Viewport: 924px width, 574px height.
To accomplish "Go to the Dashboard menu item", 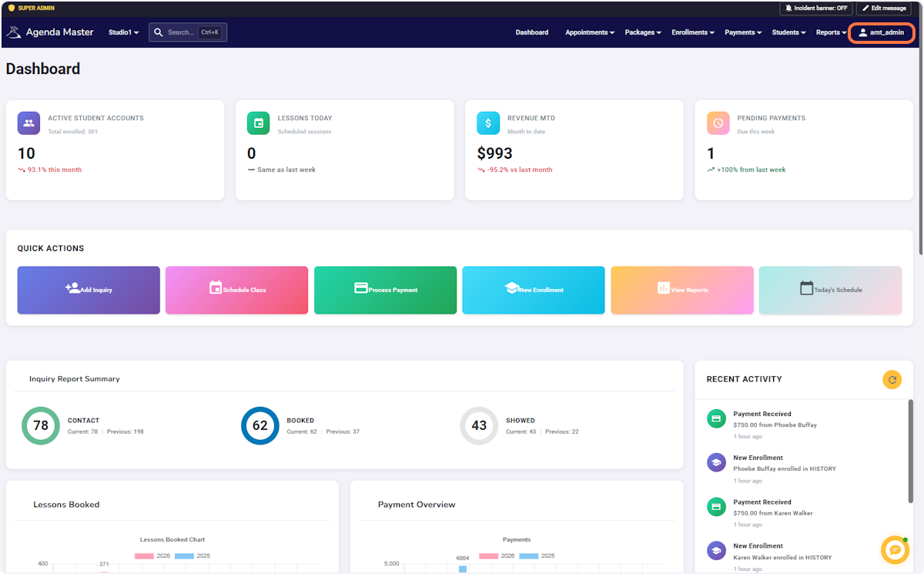I will pos(532,32).
